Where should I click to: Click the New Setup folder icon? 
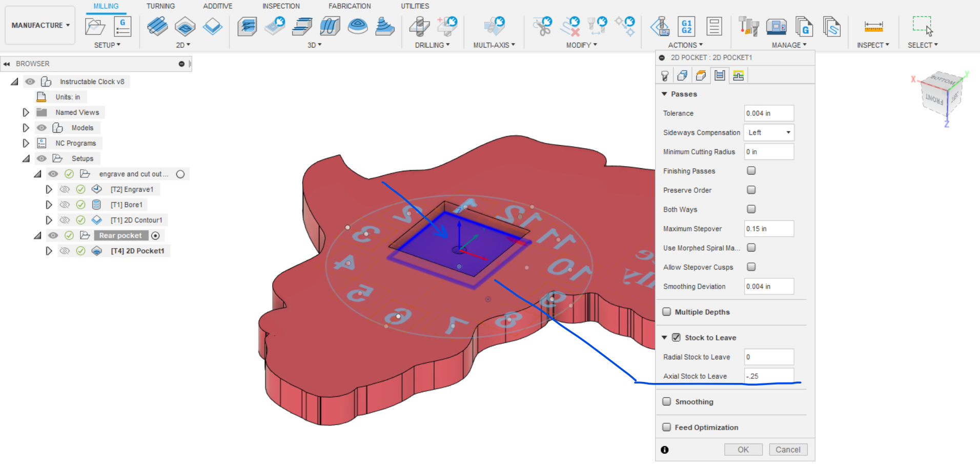(95, 26)
